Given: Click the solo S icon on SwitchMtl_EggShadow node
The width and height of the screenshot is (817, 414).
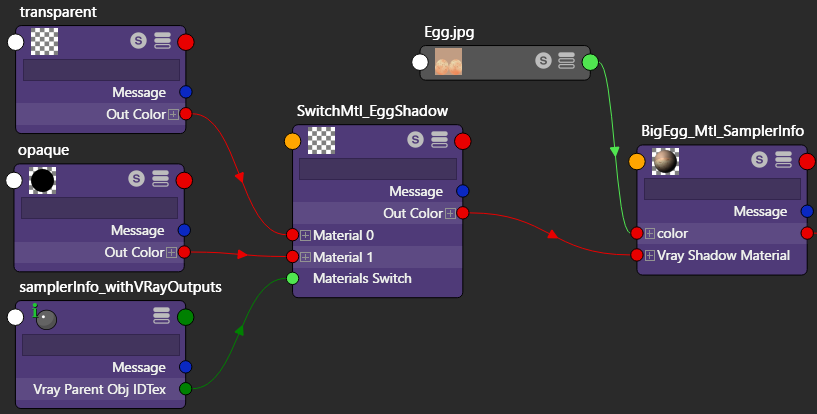Looking at the screenshot, I should click(x=415, y=140).
